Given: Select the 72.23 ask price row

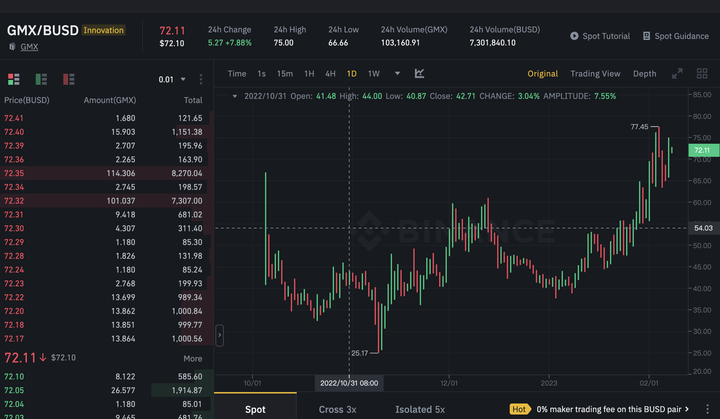Looking at the screenshot, I should 107,283.
